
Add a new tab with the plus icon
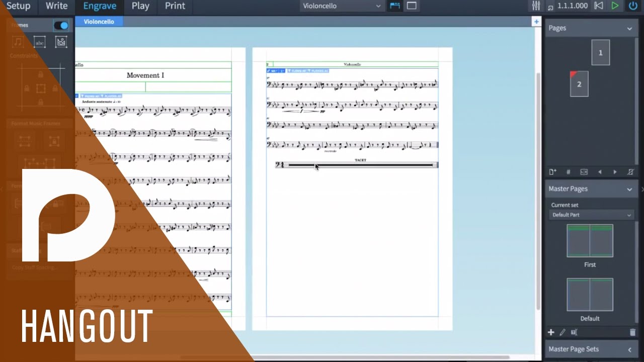[536, 22]
